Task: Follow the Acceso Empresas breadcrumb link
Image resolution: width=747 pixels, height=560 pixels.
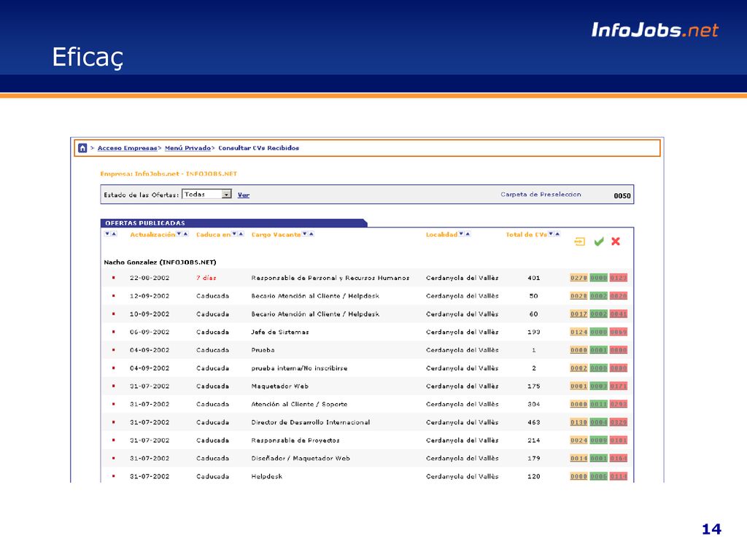Action: 127,148
